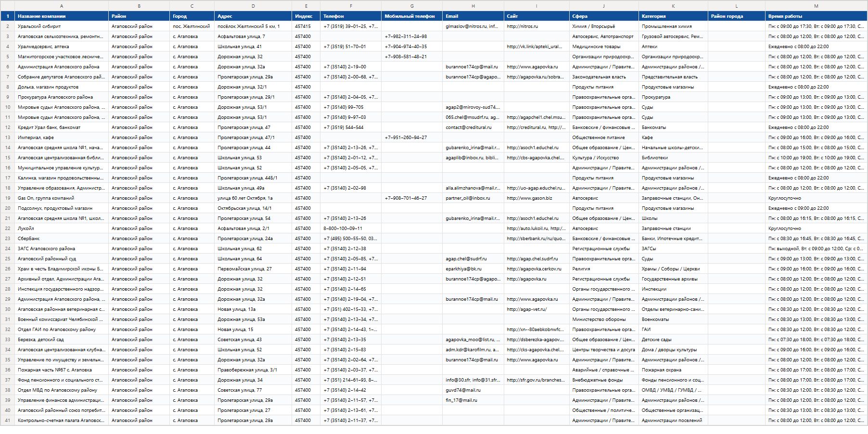Select the 'partner_oil@inbox.ru' email cell
868x434 pixels.
click(473, 198)
